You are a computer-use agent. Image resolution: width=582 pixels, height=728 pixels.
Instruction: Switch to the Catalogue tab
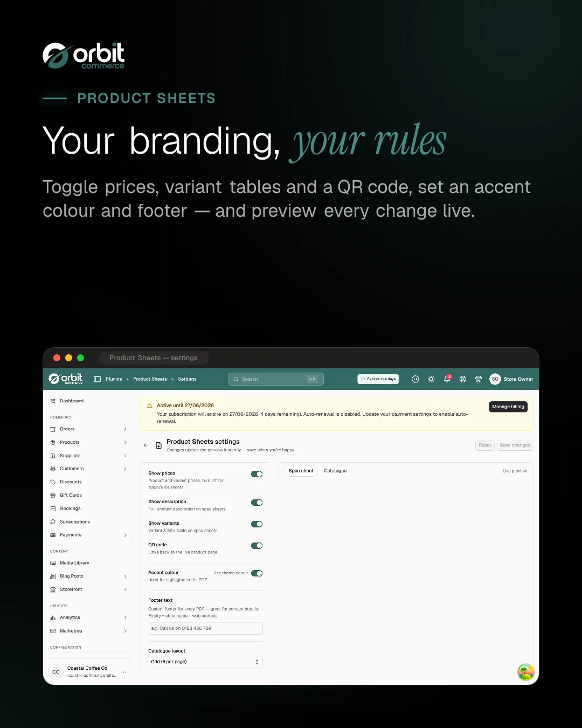(335, 471)
